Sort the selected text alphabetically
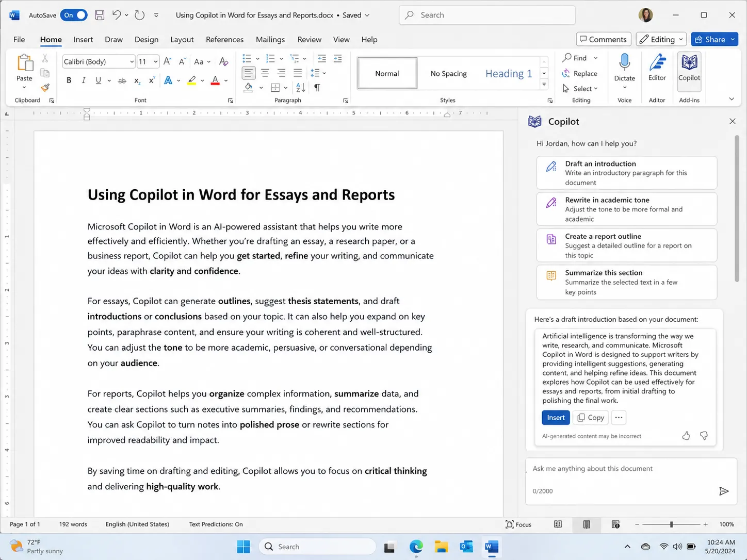Image resolution: width=747 pixels, height=560 pixels. click(x=301, y=88)
